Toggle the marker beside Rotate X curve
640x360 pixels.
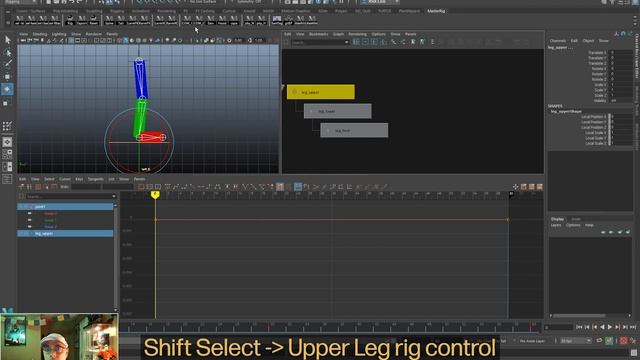[29, 213]
